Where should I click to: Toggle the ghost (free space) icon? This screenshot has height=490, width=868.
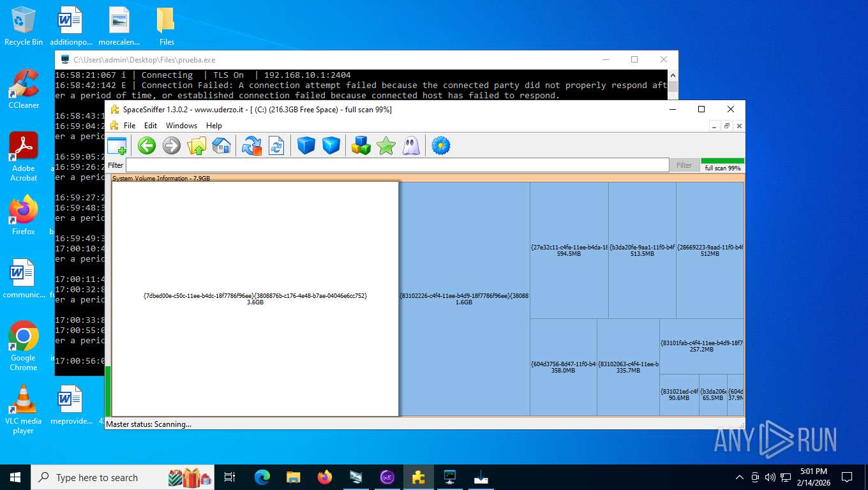point(411,145)
